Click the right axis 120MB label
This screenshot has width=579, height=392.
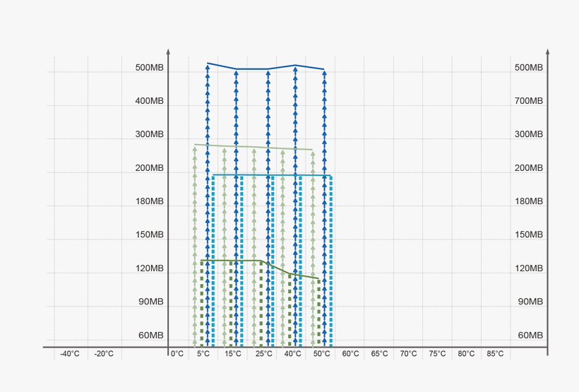529,268
